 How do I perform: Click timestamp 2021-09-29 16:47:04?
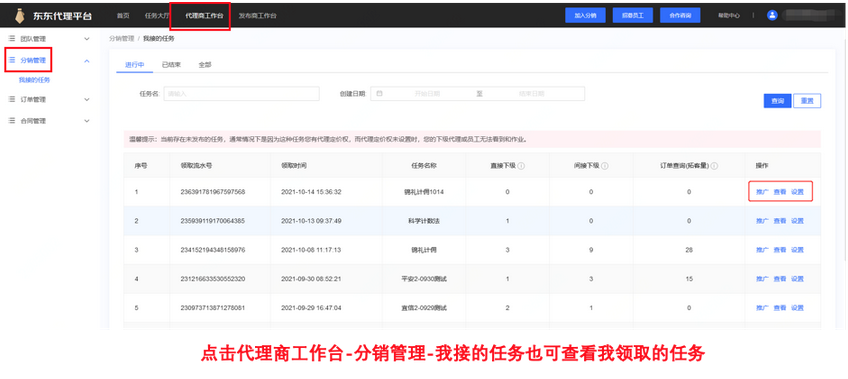pos(312,308)
